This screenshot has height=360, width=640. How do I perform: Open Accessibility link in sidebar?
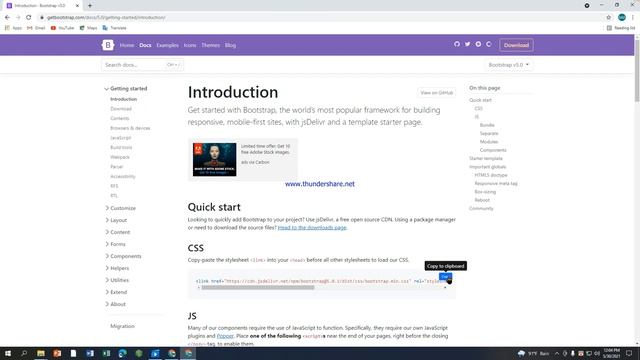123,176
